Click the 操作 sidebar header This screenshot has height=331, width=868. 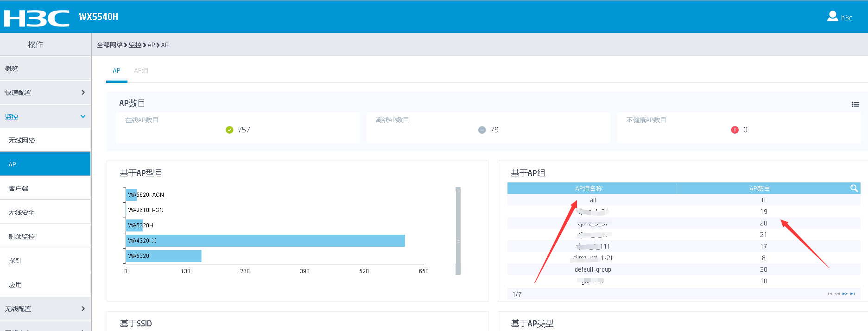point(36,44)
